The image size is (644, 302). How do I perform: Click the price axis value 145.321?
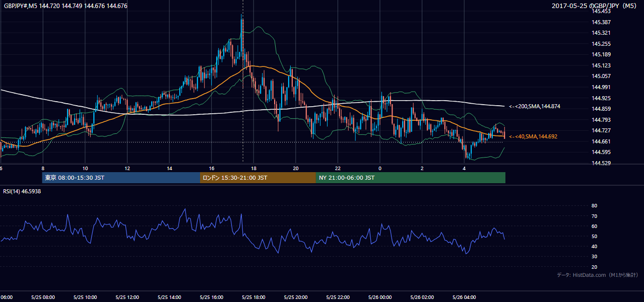click(601, 33)
